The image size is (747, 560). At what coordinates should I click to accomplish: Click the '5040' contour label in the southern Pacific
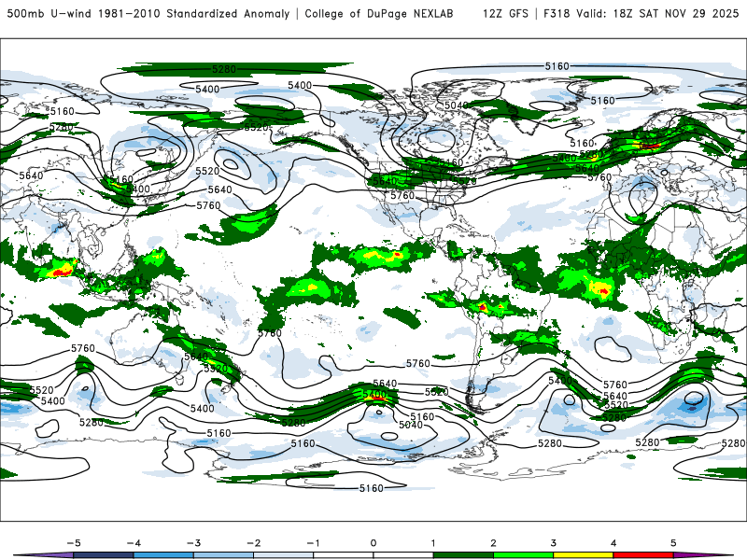pyautogui.click(x=411, y=425)
